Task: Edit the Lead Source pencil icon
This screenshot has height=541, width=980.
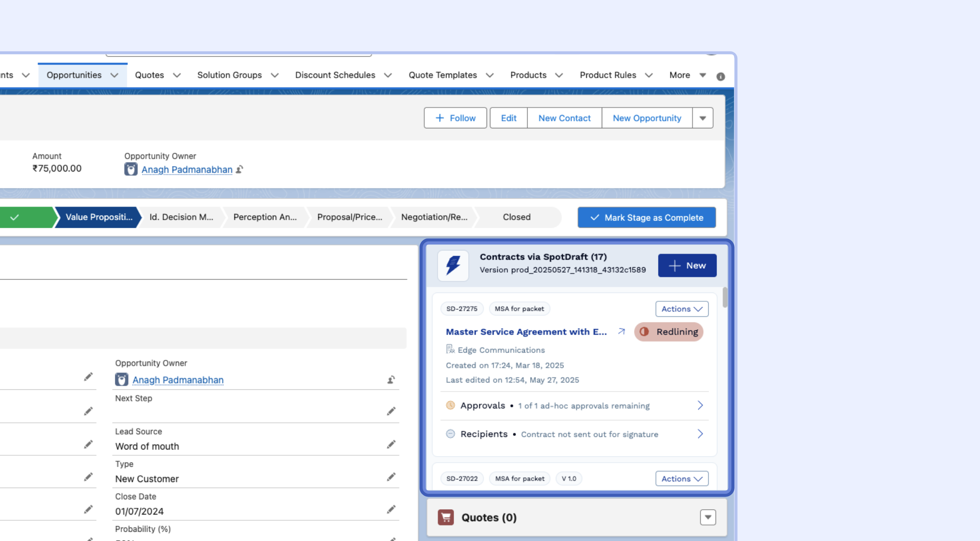Action: coord(391,445)
